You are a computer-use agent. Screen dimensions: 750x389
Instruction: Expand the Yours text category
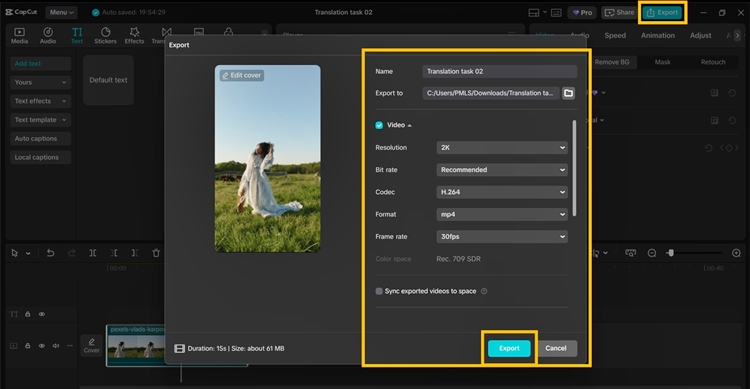(40, 82)
